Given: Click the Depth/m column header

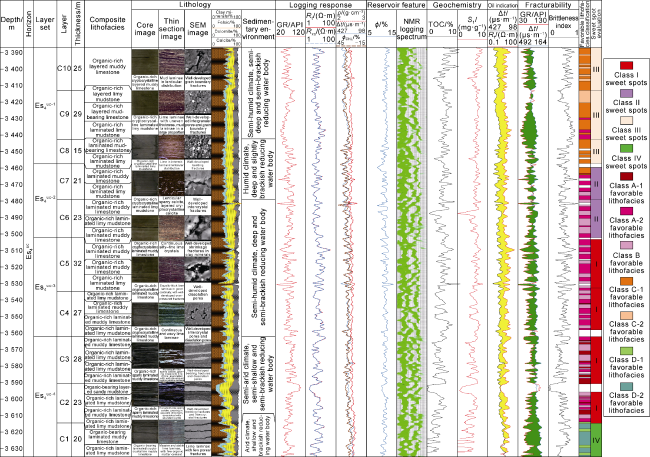Looking at the screenshot, I should click(x=11, y=23).
